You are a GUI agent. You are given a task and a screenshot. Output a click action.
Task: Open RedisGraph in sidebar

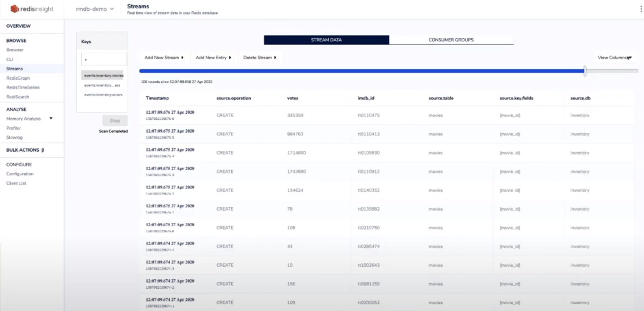(18, 78)
